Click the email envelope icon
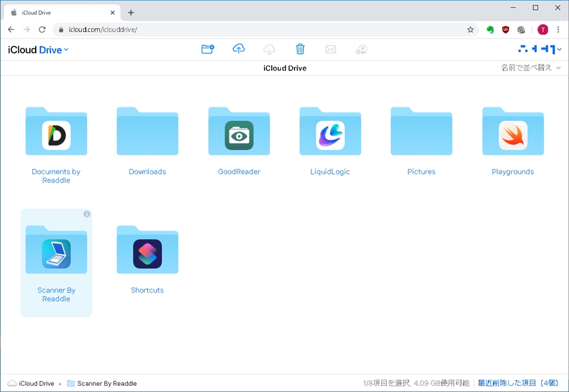Image resolution: width=569 pixels, height=392 pixels. (331, 49)
